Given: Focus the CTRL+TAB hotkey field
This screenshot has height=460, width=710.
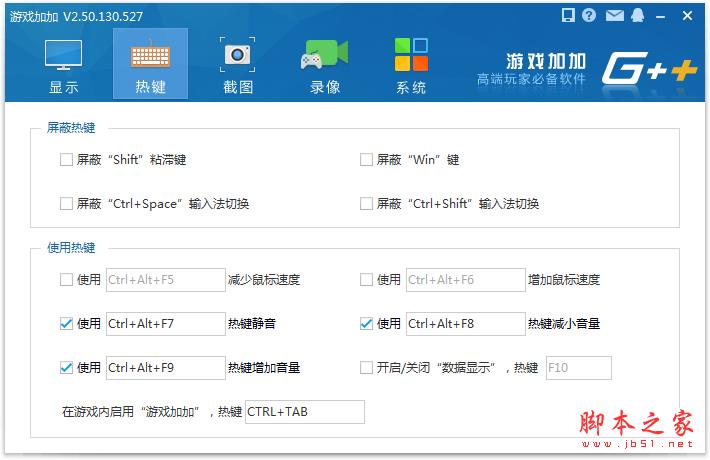Looking at the screenshot, I should pos(305,412).
